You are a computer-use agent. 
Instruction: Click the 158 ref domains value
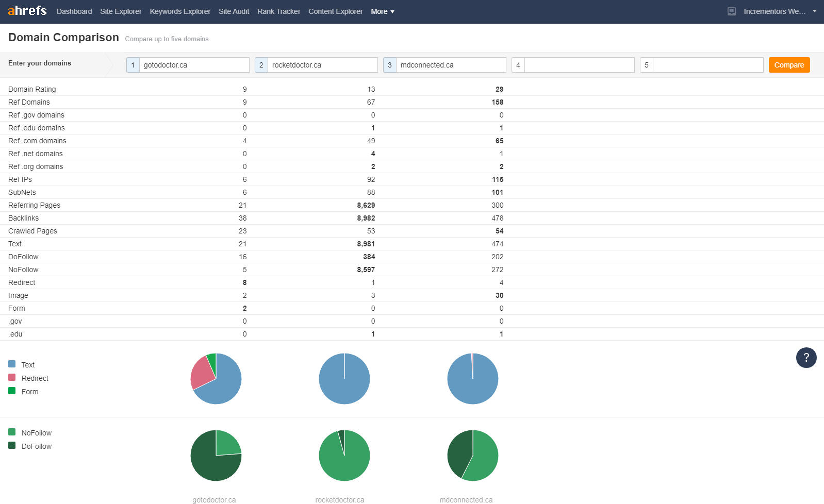tap(497, 102)
